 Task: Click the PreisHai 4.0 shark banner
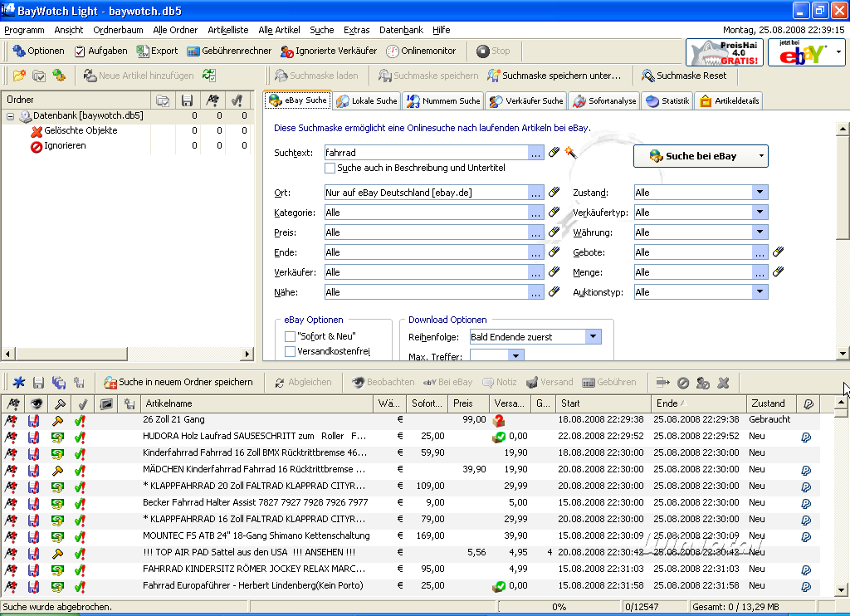pyautogui.click(x=725, y=52)
